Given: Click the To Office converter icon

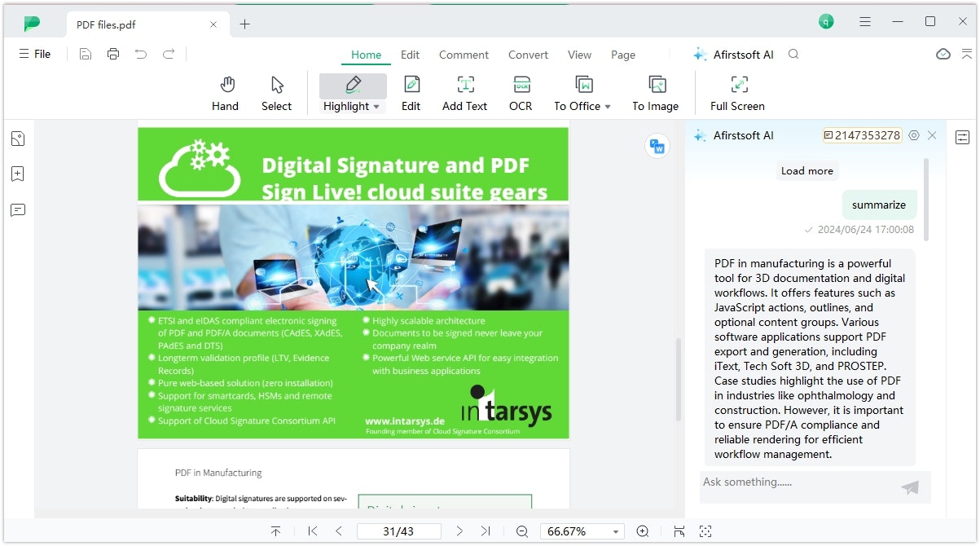Looking at the screenshot, I should (x=583, y=84).
